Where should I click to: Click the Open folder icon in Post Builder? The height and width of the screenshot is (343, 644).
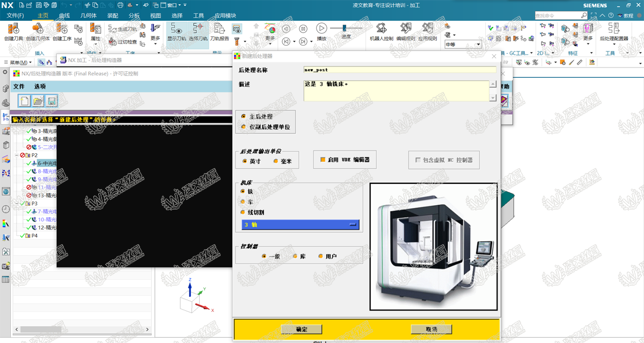pos(38,100)
